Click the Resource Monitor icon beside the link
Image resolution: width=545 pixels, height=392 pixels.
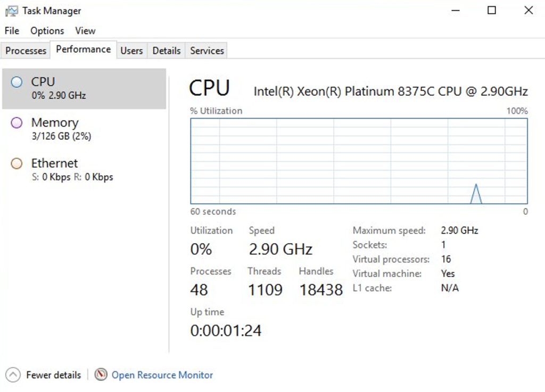click(101, 375)
